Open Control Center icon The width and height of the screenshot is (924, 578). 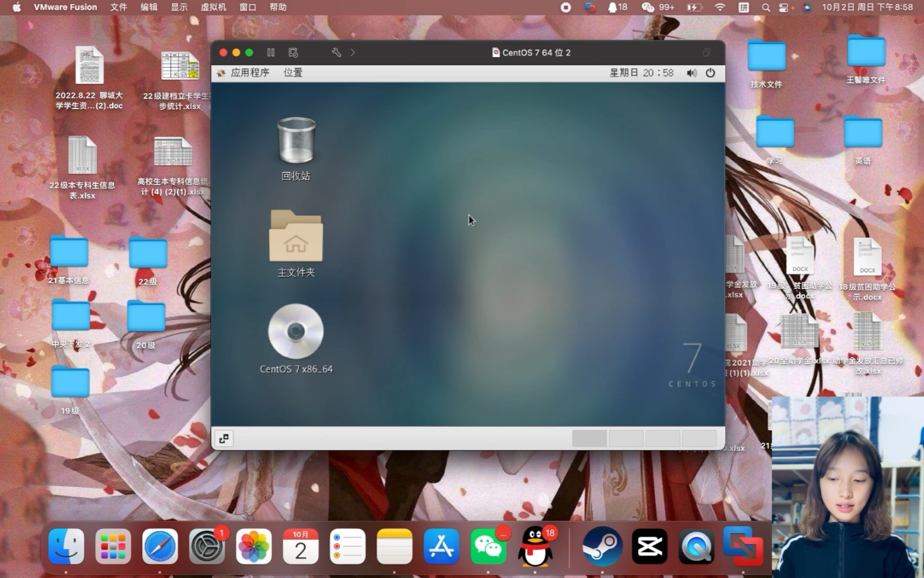(784, 7)
